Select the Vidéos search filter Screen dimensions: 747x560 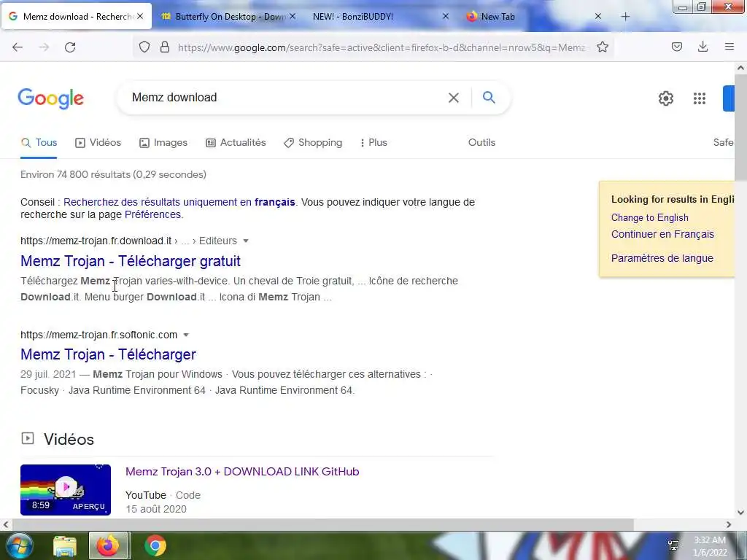click(x=98, y=142)
